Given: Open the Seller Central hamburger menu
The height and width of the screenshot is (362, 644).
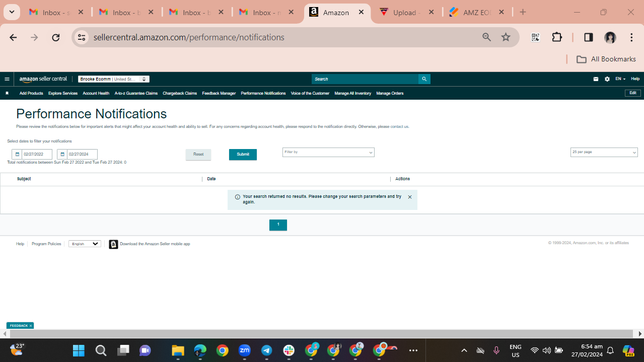Looking at the screenshot, I should tap(7, 79).
